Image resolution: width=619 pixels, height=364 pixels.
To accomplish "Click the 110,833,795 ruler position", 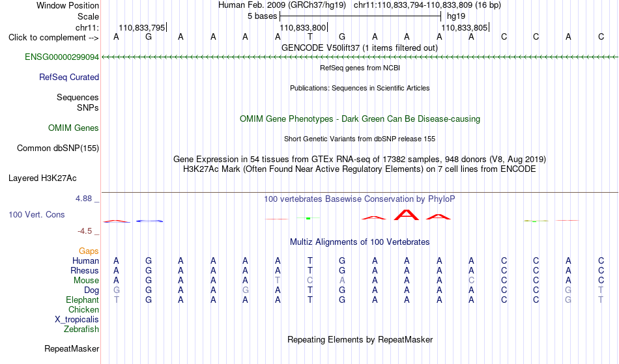I will pos(142,28).
